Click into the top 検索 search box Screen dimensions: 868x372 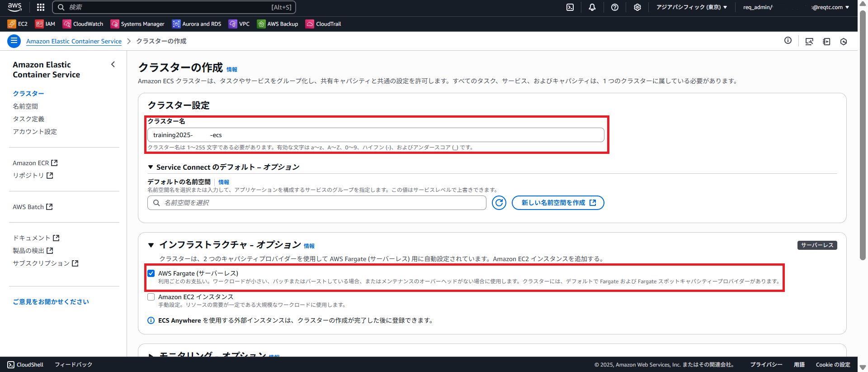(x=174, y=7)
